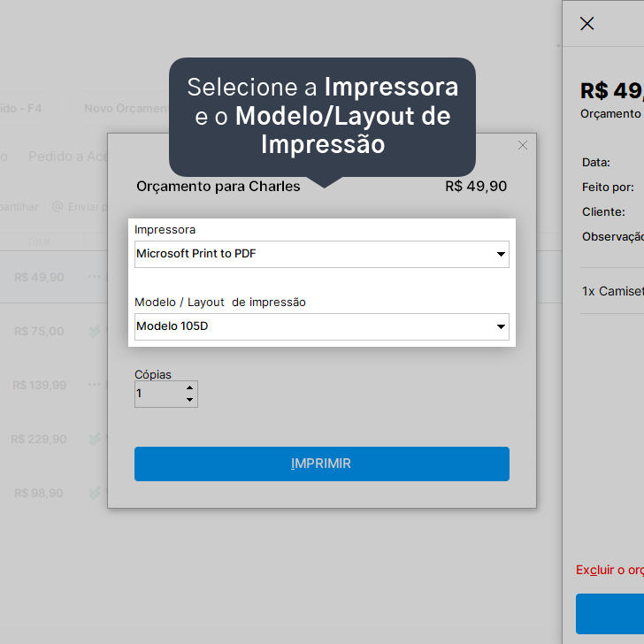
Task: Close the print dialog with the X
Action: tap(523, 145)
